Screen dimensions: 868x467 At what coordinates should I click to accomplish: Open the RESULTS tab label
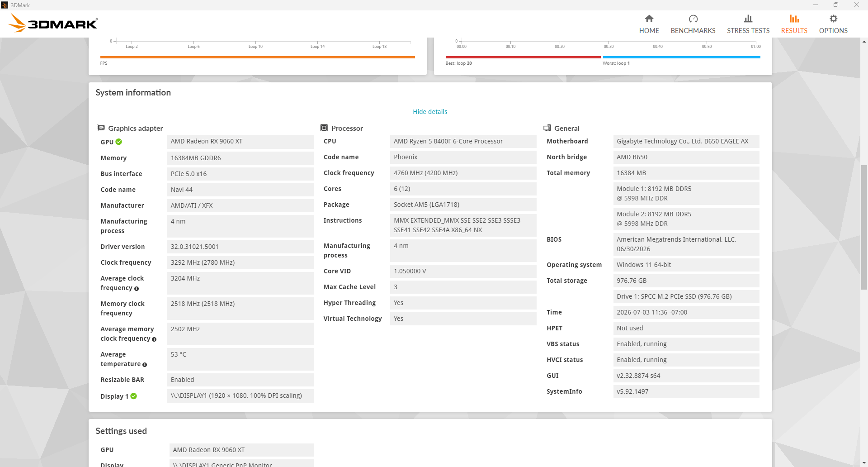794,31
